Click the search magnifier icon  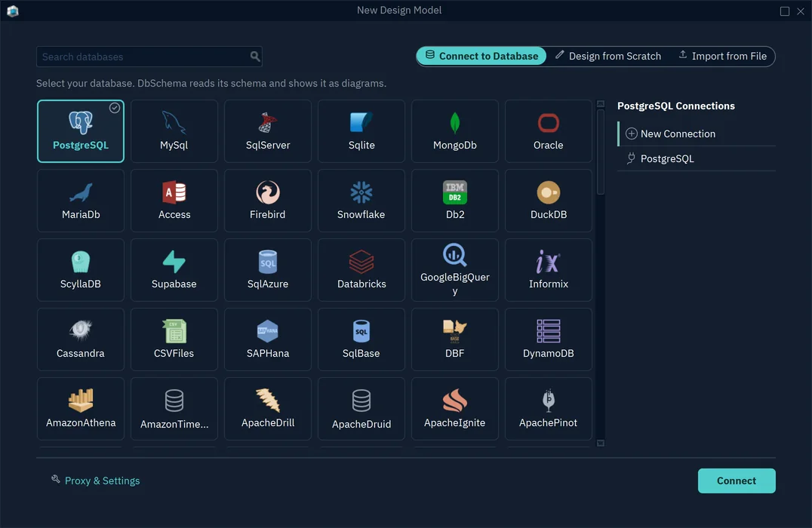(x=255, y=57)
